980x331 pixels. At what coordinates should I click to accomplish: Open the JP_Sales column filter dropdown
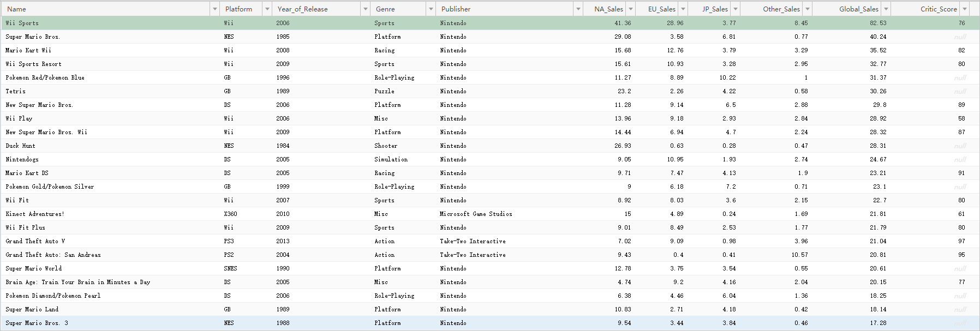click(735, 9)
